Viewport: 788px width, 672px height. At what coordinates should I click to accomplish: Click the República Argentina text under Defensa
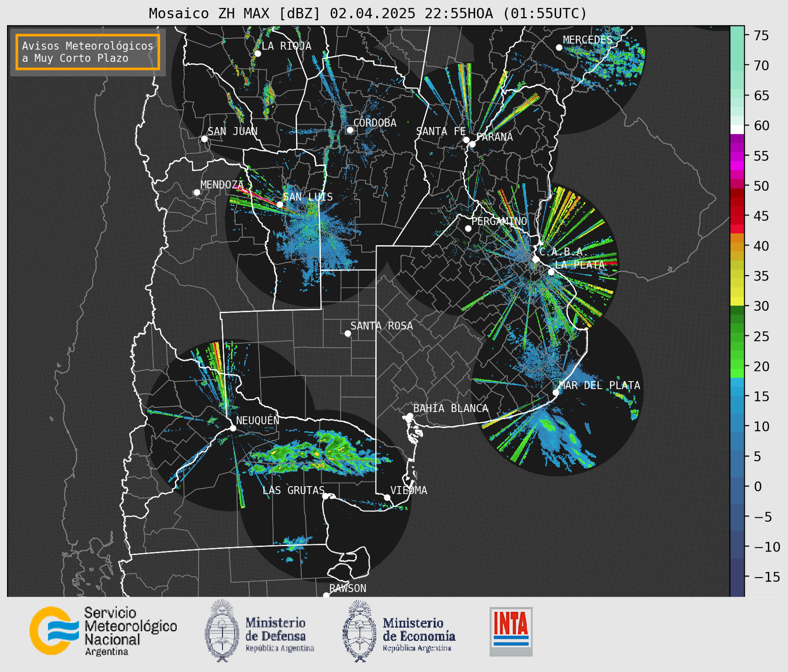pyautogui.click(x=280, y=648)
